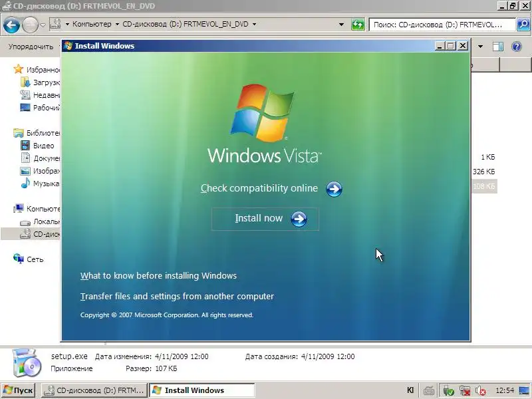Open the Изображения library

(47, 171)
